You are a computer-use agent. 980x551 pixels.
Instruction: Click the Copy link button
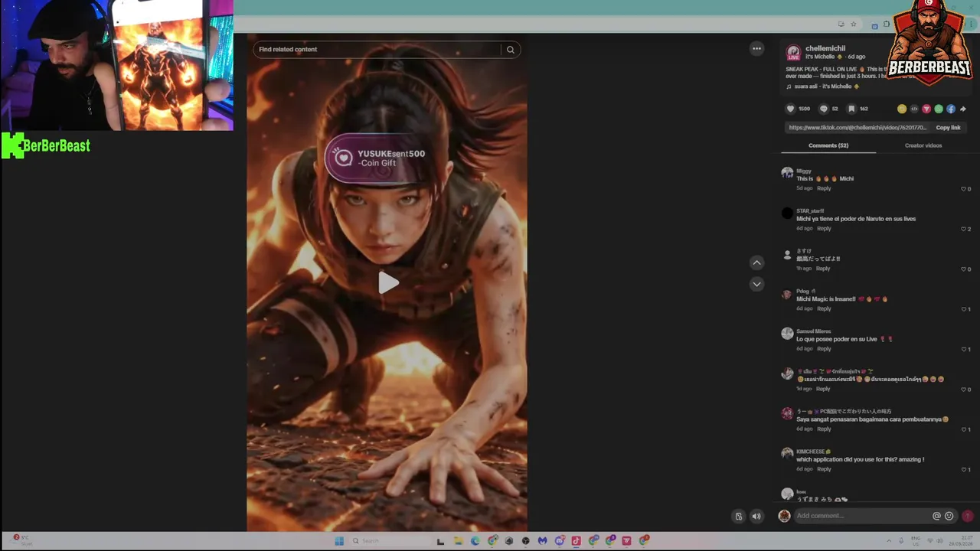(x=948, y=128)
